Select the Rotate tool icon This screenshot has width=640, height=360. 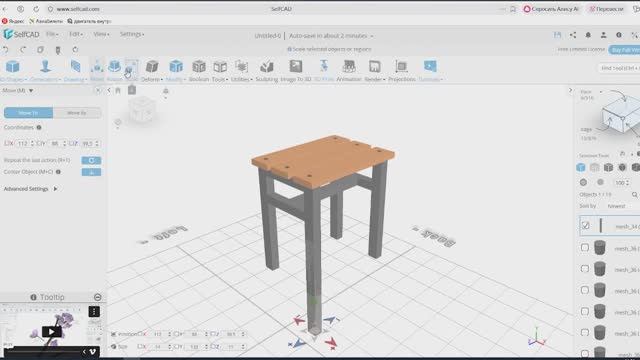[x=114, y=66]
